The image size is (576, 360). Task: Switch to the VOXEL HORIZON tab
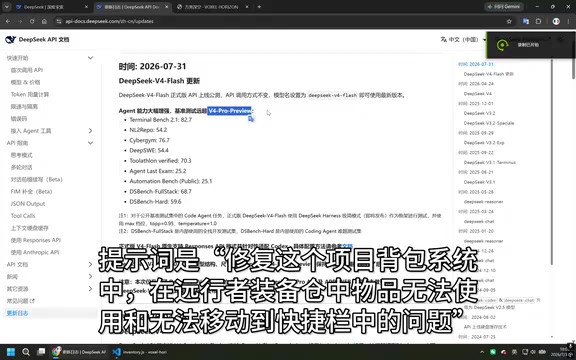[212, 7]
